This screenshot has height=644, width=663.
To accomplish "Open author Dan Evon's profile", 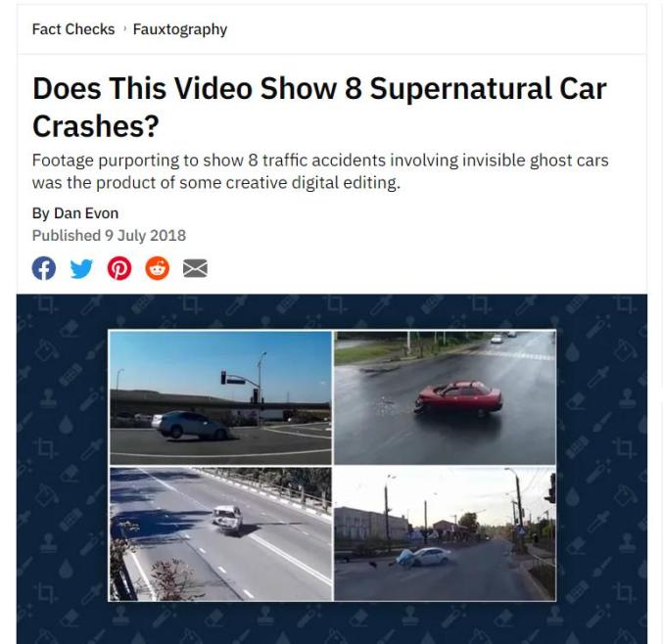I will point(86,213).
